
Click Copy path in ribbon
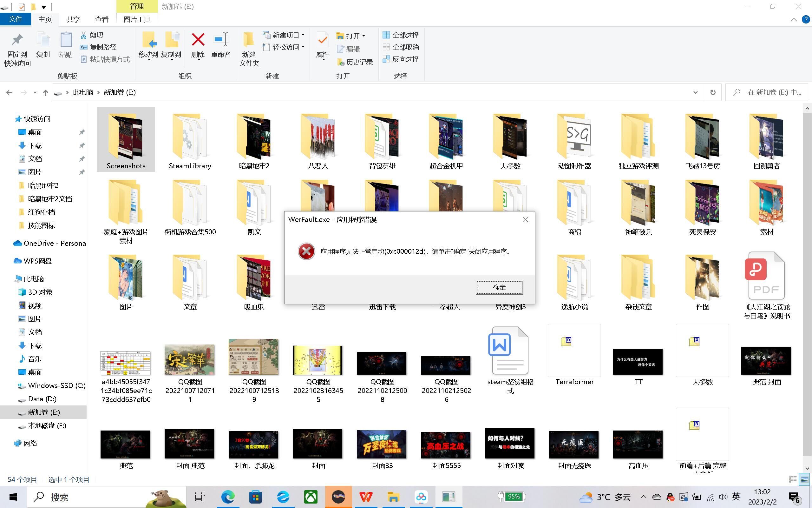tap(98, 47)
